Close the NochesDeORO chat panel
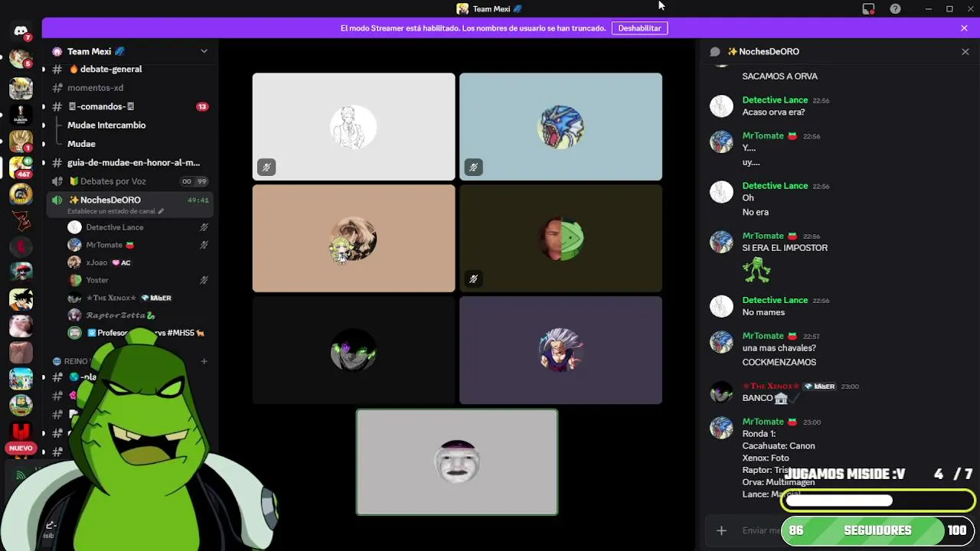 965,51
